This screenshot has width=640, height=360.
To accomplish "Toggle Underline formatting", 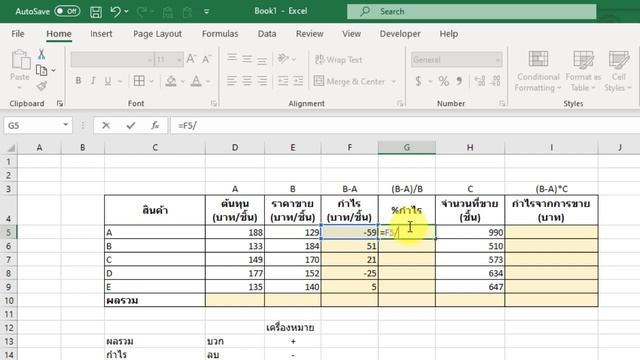I will pyautogui.click(x=108, y=81).
